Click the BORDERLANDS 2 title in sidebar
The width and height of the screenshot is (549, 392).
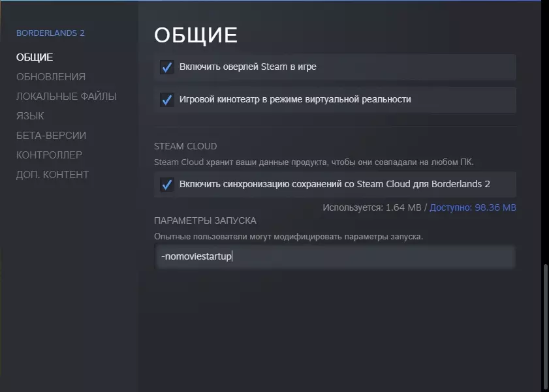[50, 33]
